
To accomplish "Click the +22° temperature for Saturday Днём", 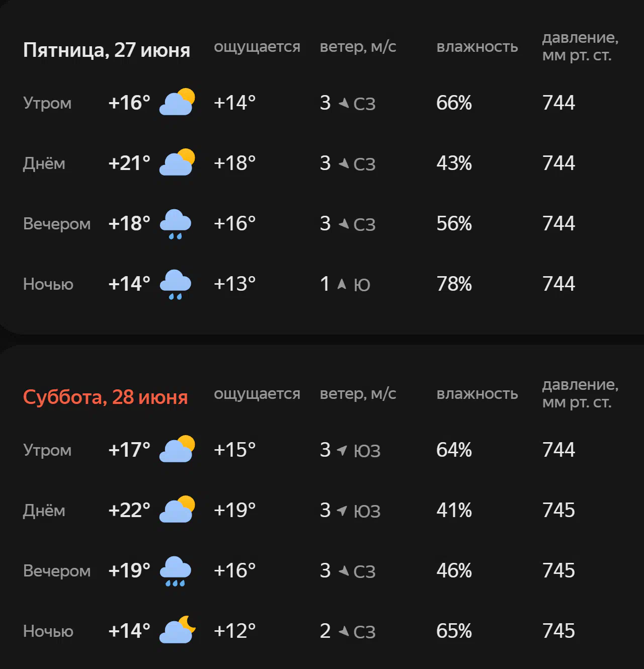I will (x=129, y=510).
